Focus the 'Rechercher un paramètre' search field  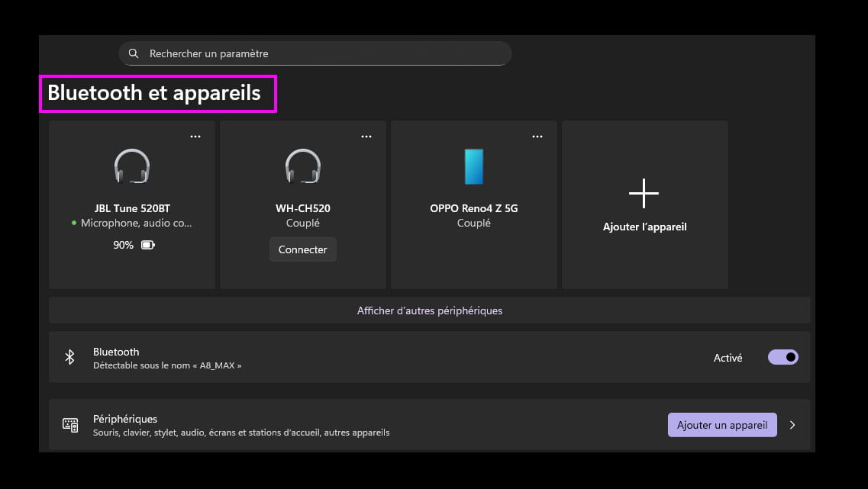tap(321, 53)
